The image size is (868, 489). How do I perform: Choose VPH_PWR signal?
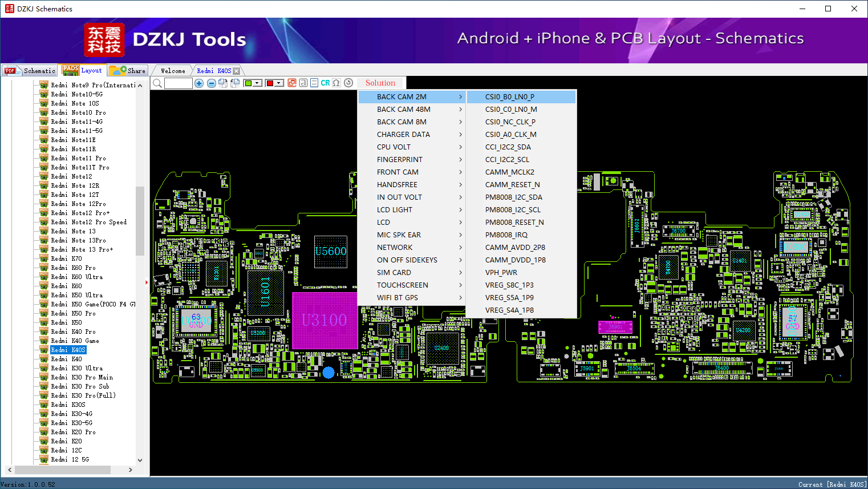point(521,273)
